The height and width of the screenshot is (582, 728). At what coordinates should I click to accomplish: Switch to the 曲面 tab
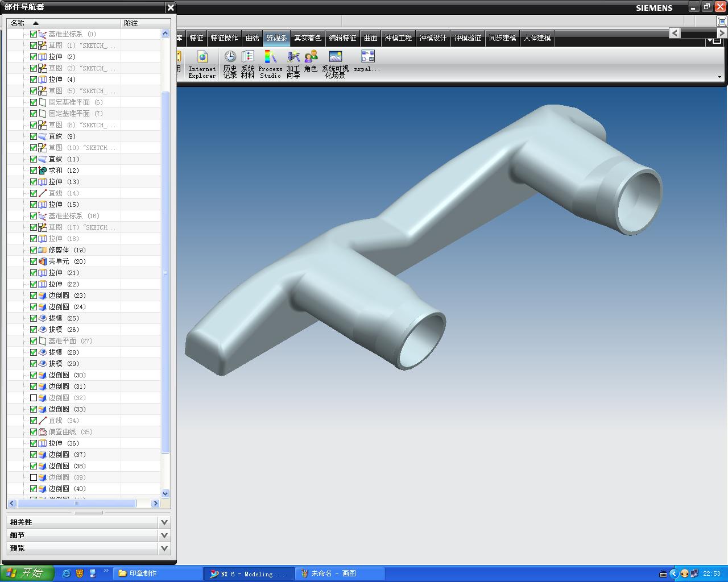tap(371, 38)
